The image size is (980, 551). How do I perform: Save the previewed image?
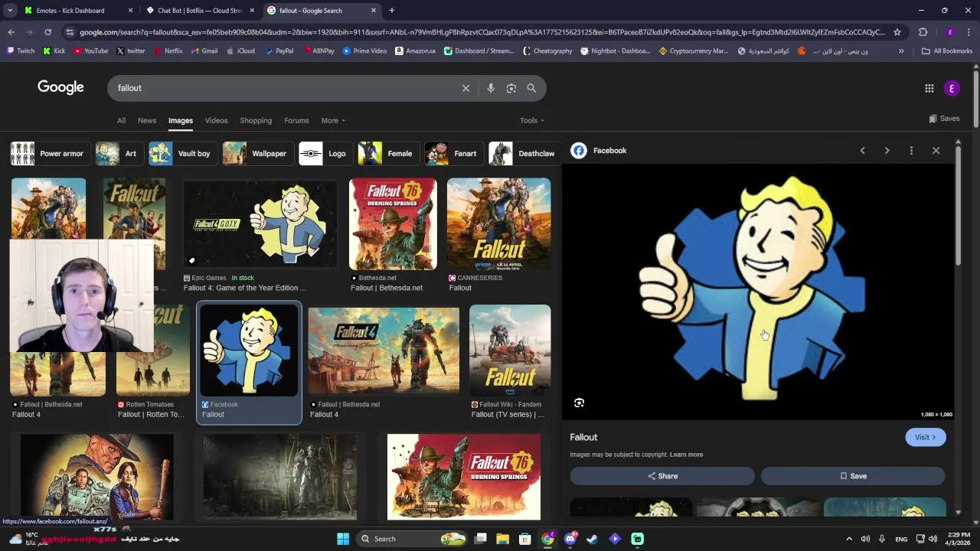[x=853, y=476]
